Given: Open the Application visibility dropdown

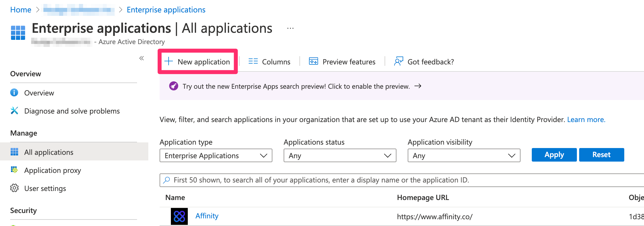Looking at the screenshot, I should tap(464, 155).
